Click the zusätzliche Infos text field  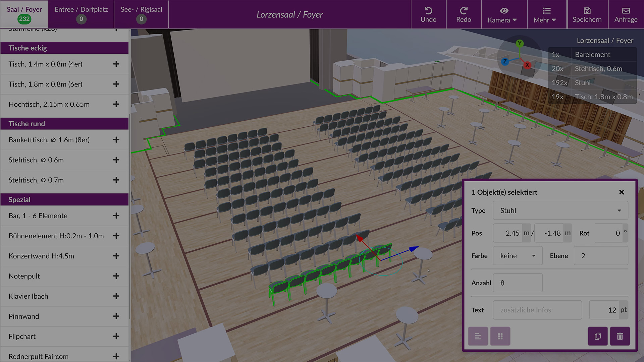537,310
